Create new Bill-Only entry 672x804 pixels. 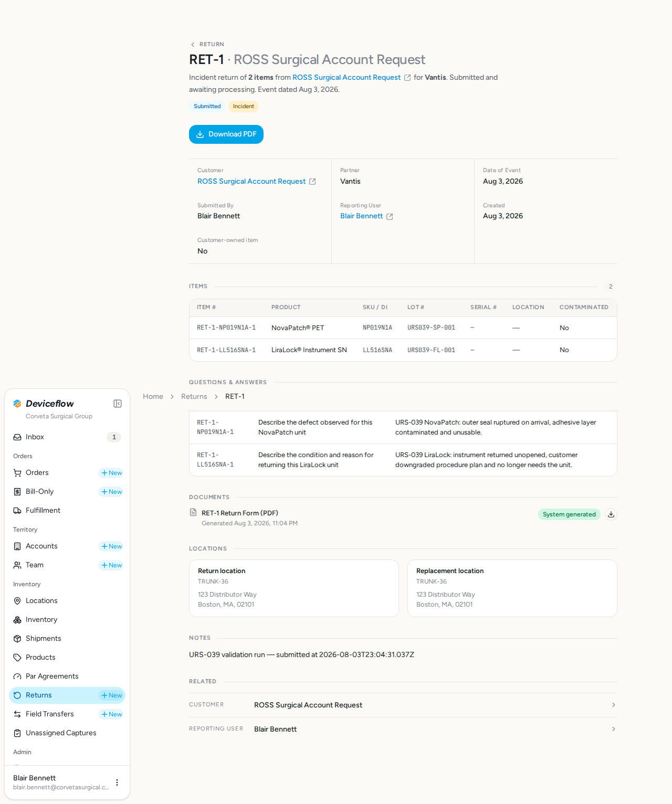(x=112, y=492)
